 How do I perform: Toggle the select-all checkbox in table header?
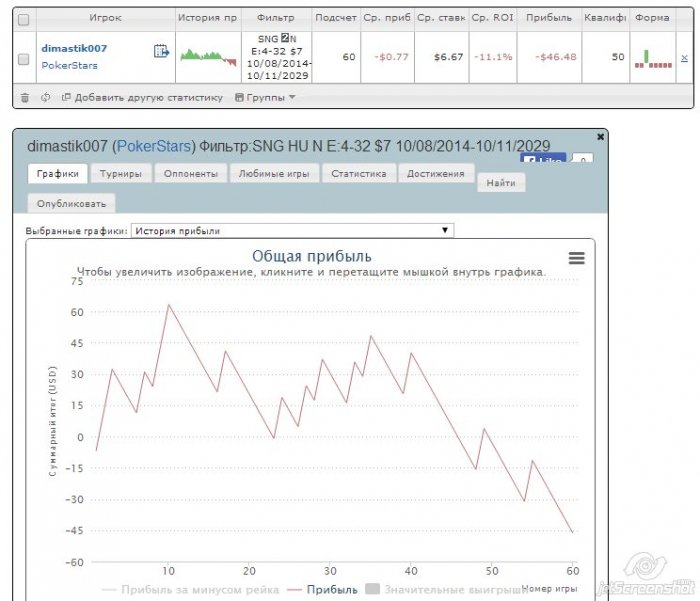tap(24, 19)
